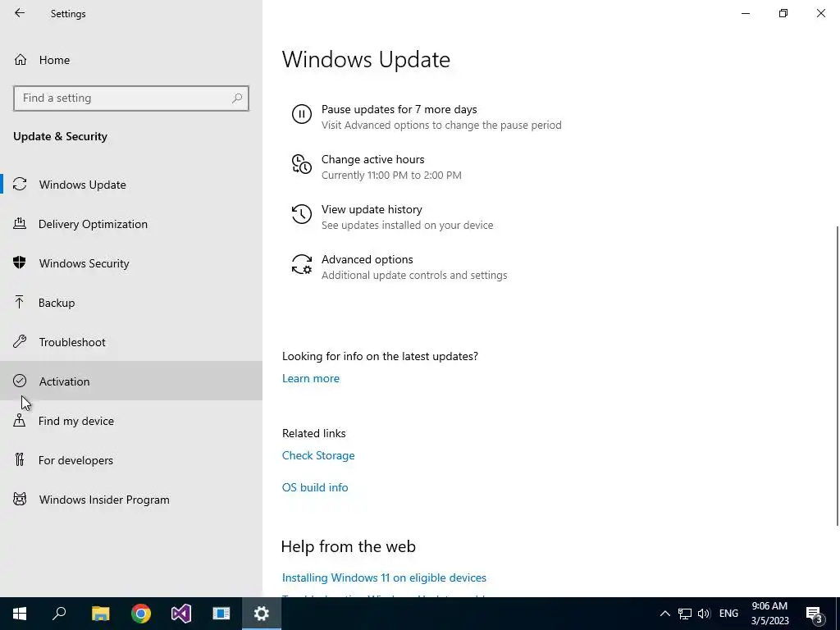Click the Advanced options gear-sync icon
Screen dimensions: 840x630
tap(302, 264)
